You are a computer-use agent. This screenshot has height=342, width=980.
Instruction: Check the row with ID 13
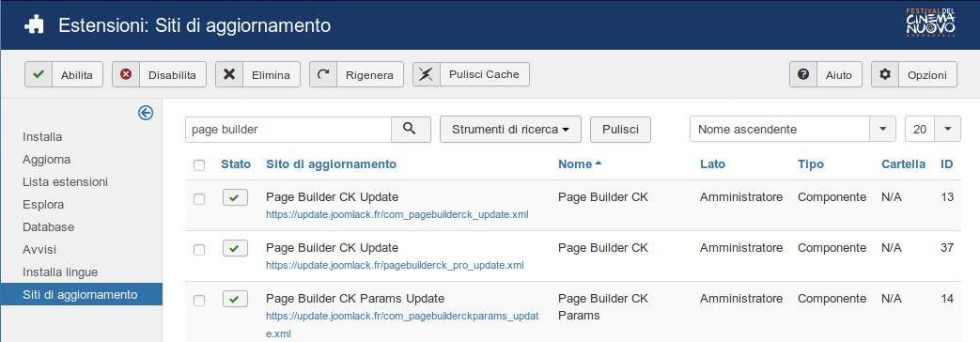coord(199,199)
